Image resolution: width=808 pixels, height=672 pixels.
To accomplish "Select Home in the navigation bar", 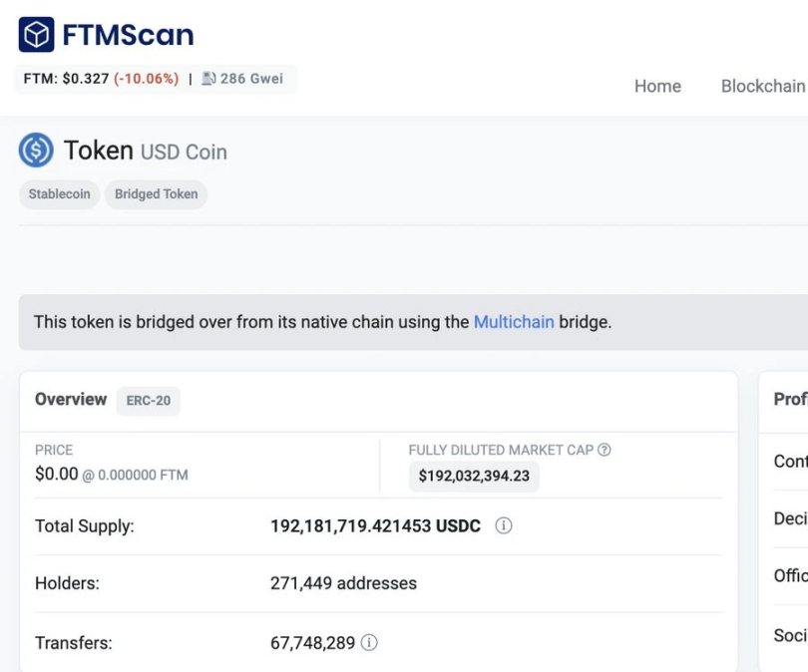I will point(657,87).
